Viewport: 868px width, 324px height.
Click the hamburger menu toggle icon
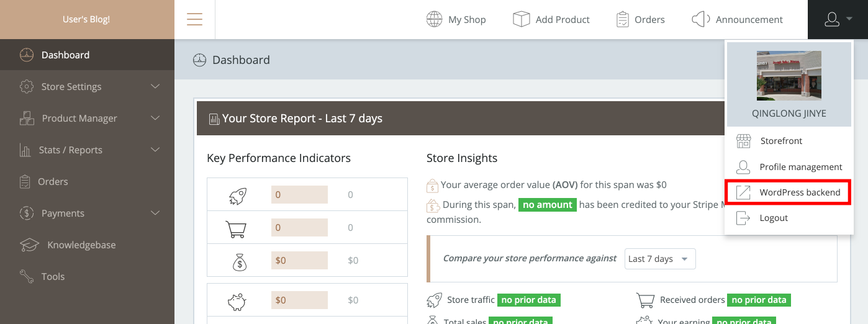click(x=194, y=19)
